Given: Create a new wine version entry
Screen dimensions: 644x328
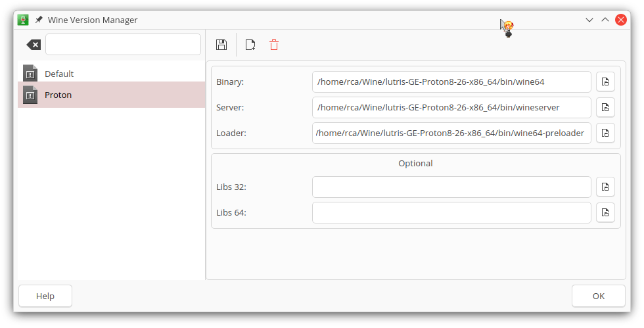Looking at the screenshot, I should coord(250,45).
